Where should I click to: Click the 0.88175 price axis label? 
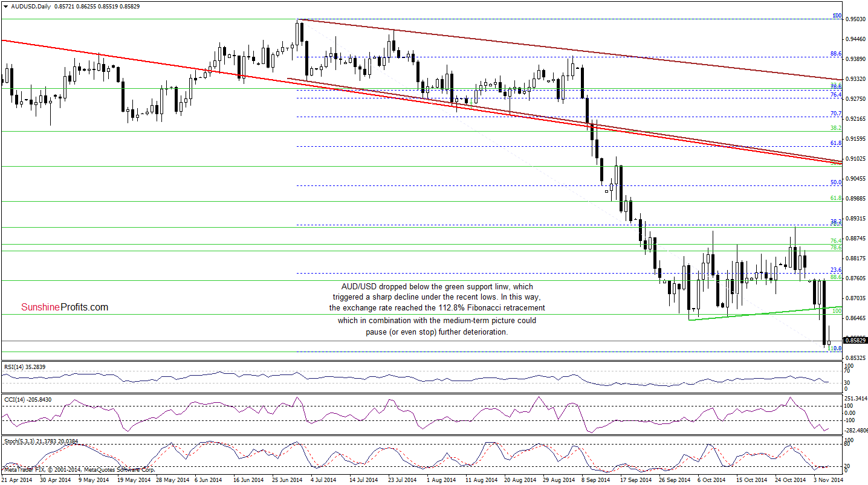coord(855,259)
